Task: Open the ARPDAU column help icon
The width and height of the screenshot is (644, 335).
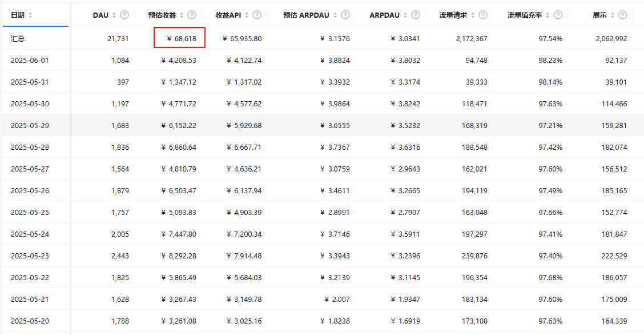Action: (x=416, y=15)
